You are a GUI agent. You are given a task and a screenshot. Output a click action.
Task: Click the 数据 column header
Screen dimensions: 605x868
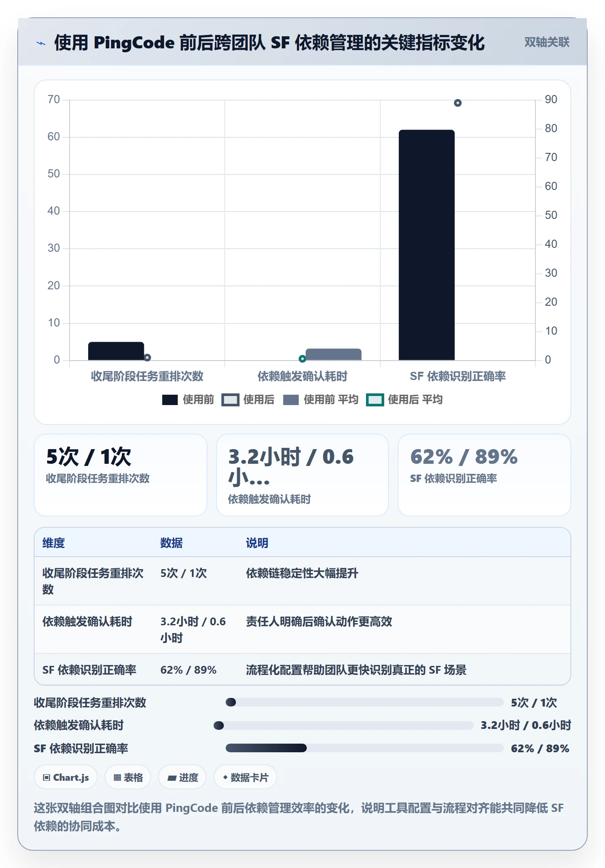coord(171,543)
